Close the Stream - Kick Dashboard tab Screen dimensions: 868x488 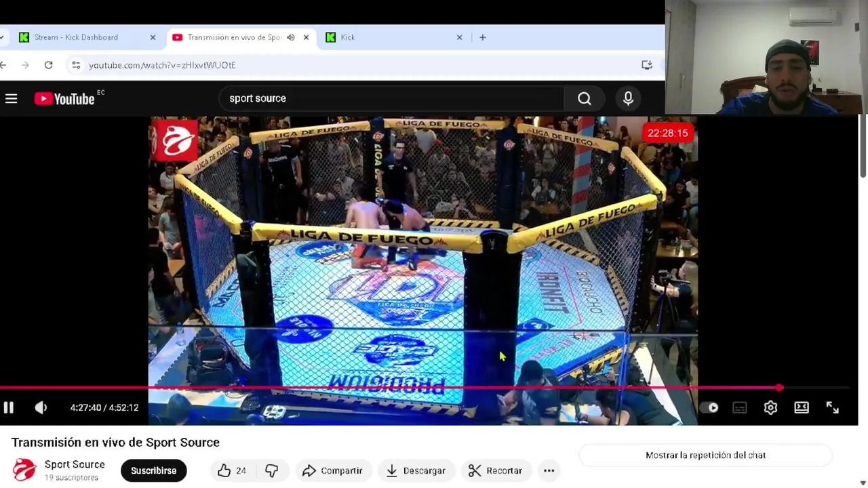[x=153, y=37]
